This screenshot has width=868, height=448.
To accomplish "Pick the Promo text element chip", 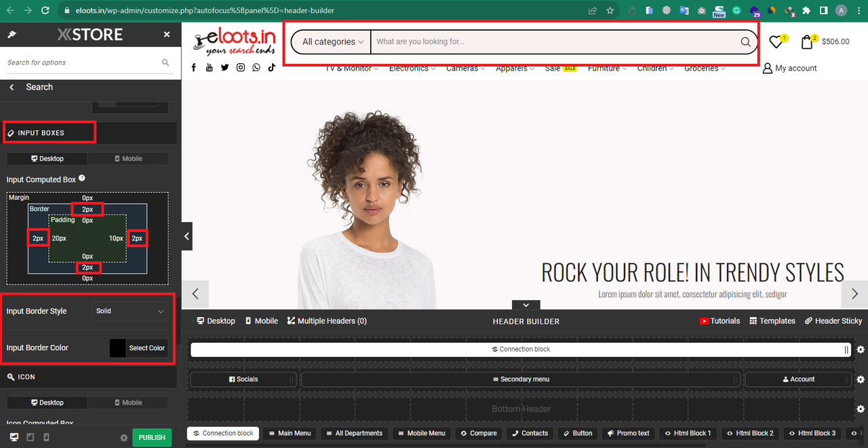I will [629, 433].
